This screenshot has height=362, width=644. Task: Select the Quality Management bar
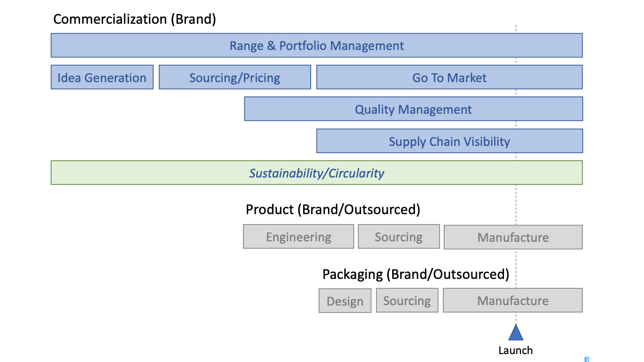413,109
